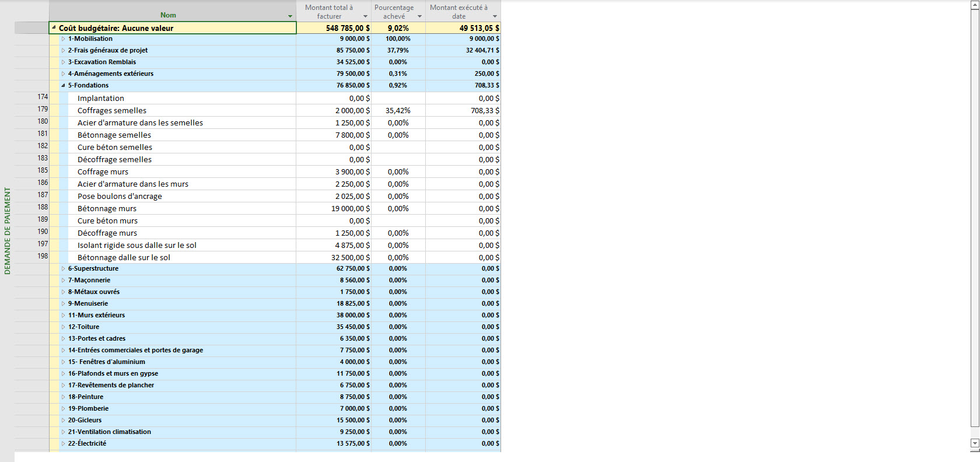Viewport: 980px width, 462px height.
Task: Open the Pourcentage achevé column filter arrow
Action: coord(419,16)
